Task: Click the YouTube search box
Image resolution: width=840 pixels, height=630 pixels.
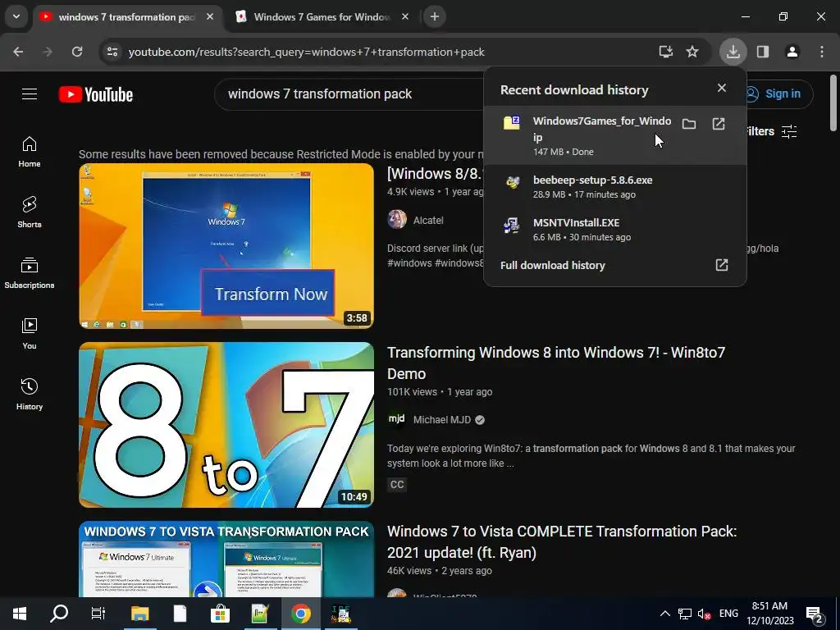Action: point(349,94)
